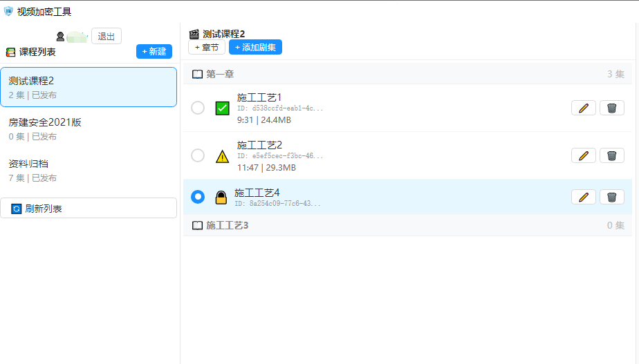The width and height of the screenshot is (639, 364).
Task: Click the + 章节 button
Action: 207,47
